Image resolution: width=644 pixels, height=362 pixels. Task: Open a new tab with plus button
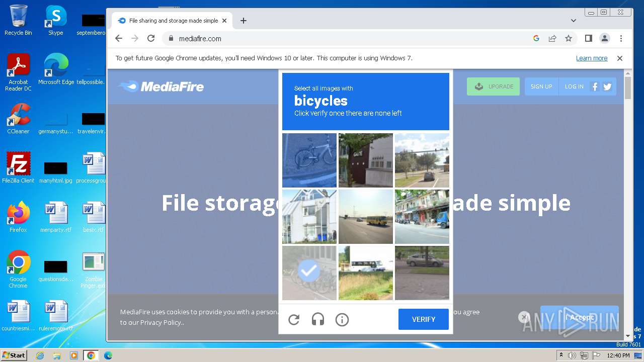coord(244,21)
